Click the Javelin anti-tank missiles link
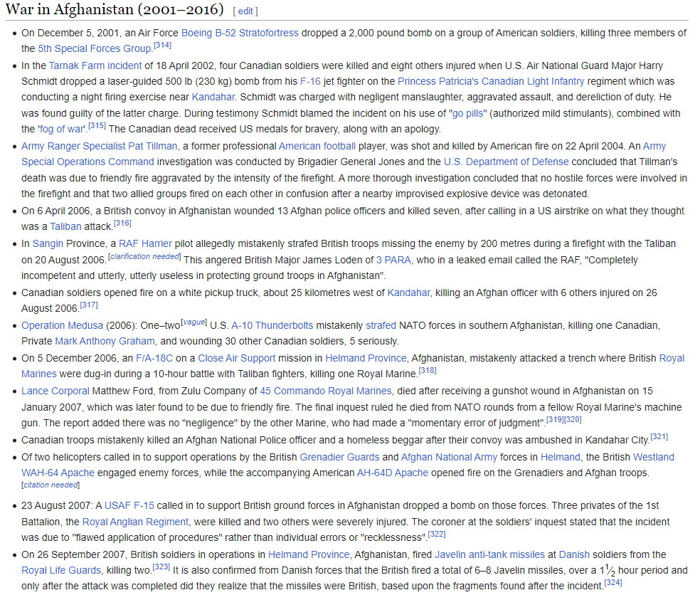The height and width of the screenshot is (595, 700). pos(489,554)
